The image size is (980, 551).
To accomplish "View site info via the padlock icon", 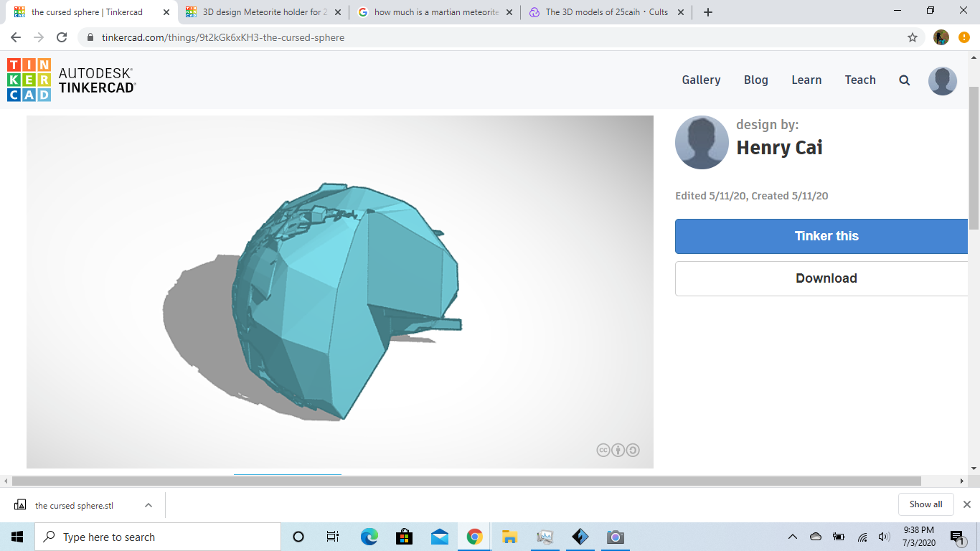I will pos(90,37).
